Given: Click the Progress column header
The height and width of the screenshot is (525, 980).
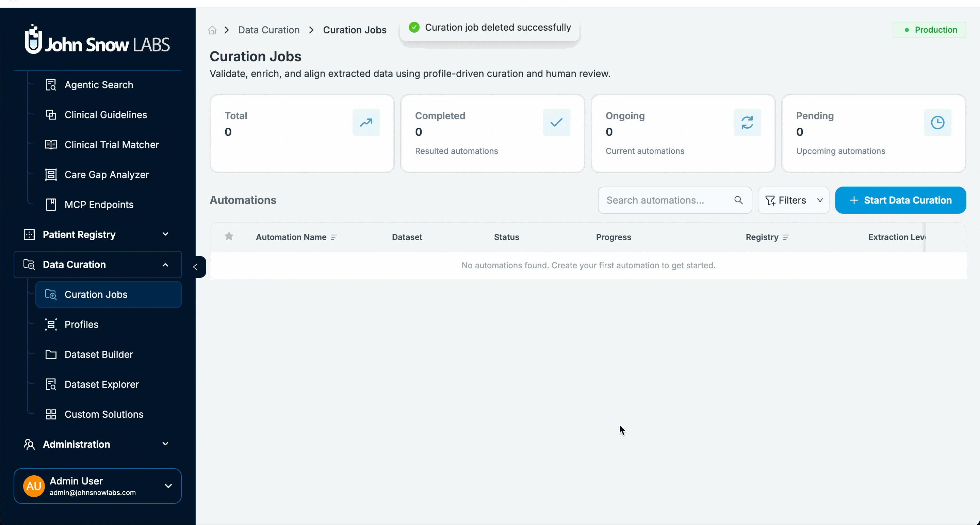Looking at the screenshot, I should [x=613, y=237].
